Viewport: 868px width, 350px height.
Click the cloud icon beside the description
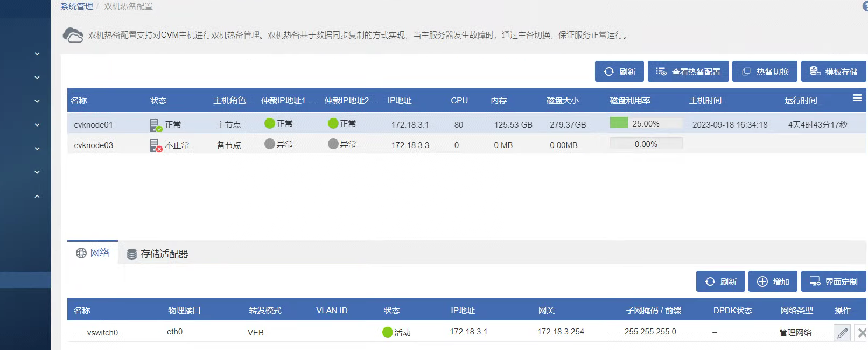point(73,35)
